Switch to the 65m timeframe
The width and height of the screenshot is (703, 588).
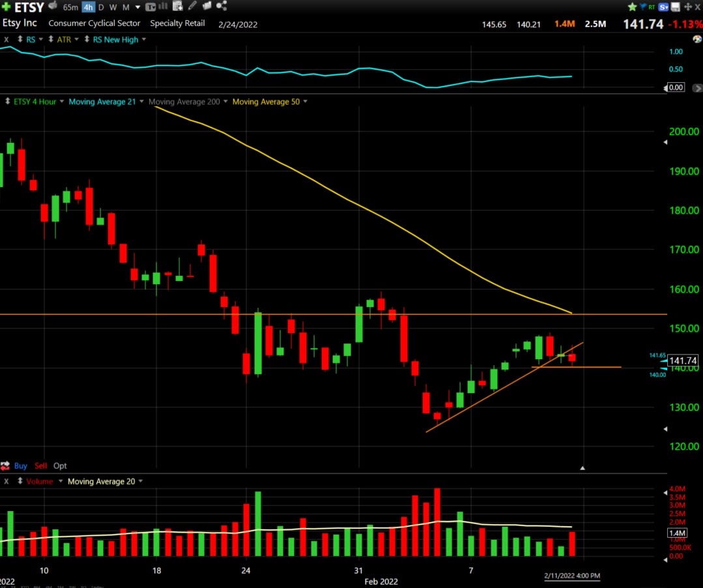(70, 7)
